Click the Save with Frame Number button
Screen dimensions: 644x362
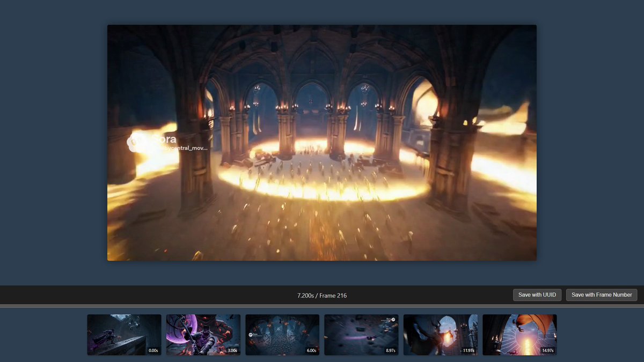click(x=601, y=294)
